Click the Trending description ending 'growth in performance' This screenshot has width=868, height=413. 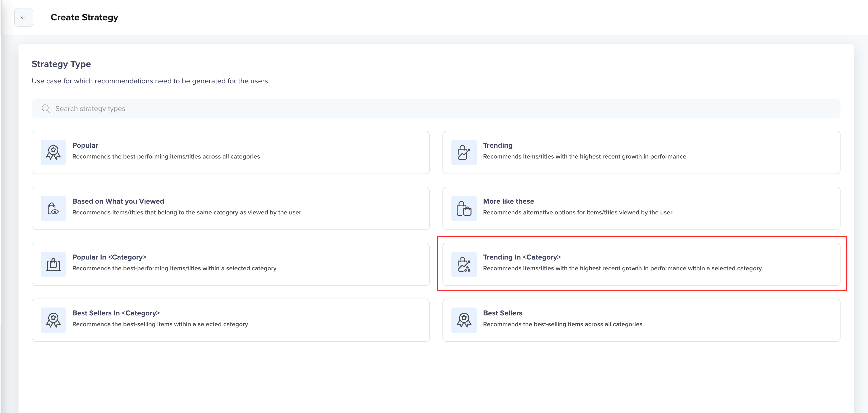585,156
